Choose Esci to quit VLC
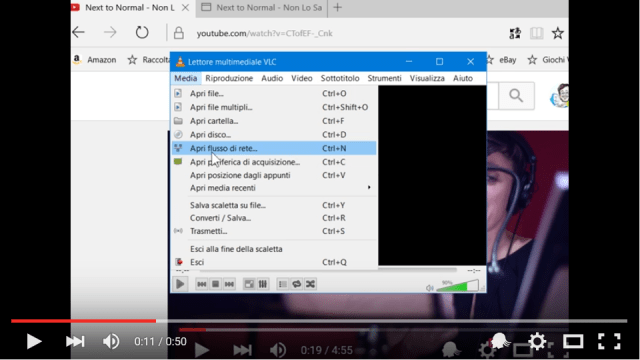The height and width of the screenshot is (360, 640). [273, 262]
